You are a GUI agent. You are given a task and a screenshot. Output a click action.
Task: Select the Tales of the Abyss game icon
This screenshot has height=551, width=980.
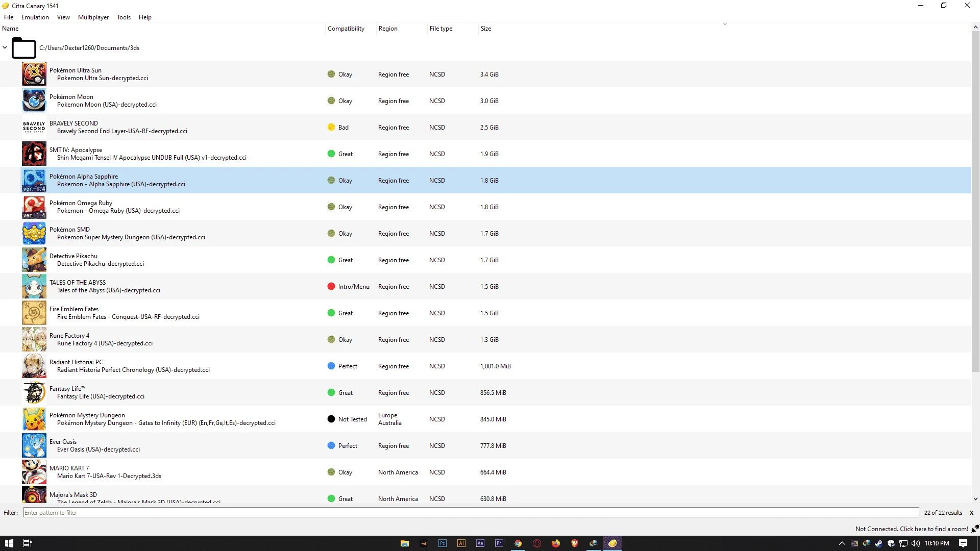pos(34,286)
